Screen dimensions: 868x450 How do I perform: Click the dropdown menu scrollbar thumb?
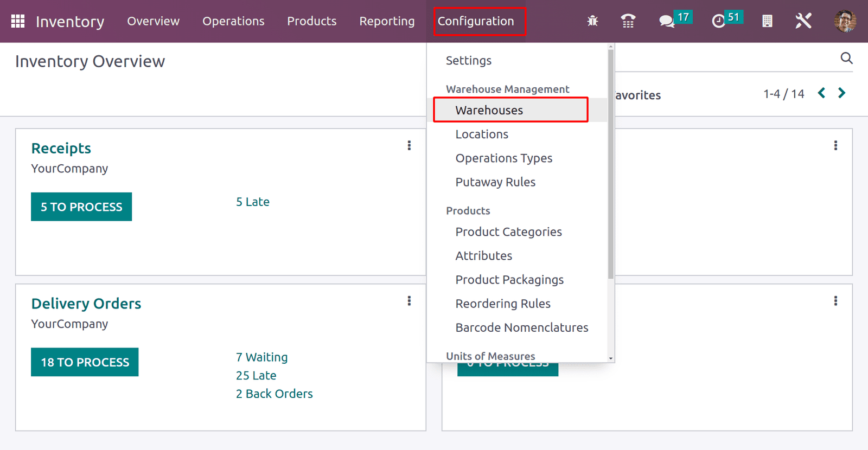(611, 164)
